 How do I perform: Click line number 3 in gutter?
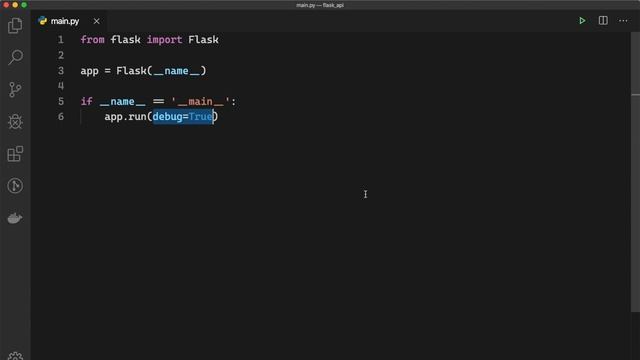point(60,71)
